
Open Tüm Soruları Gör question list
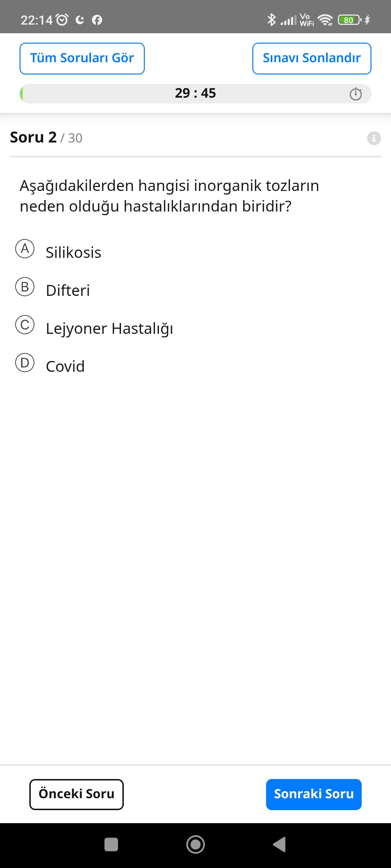tap(82, 58)
